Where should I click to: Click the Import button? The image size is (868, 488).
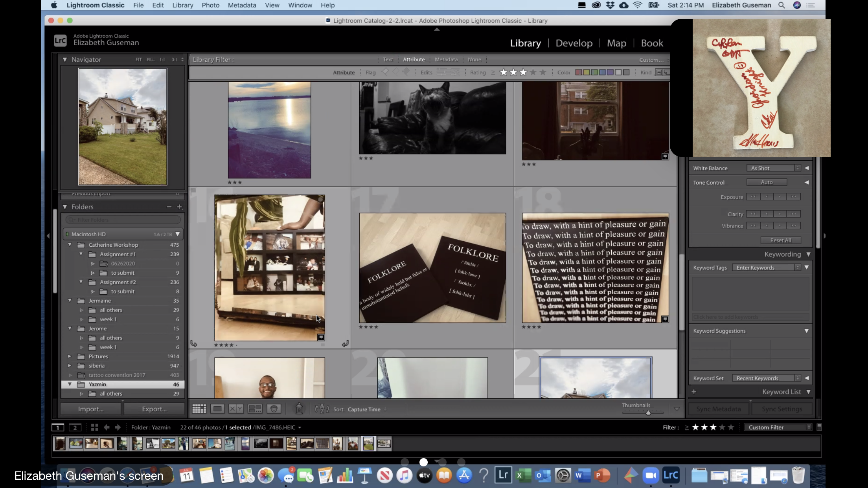click(90, 409)
